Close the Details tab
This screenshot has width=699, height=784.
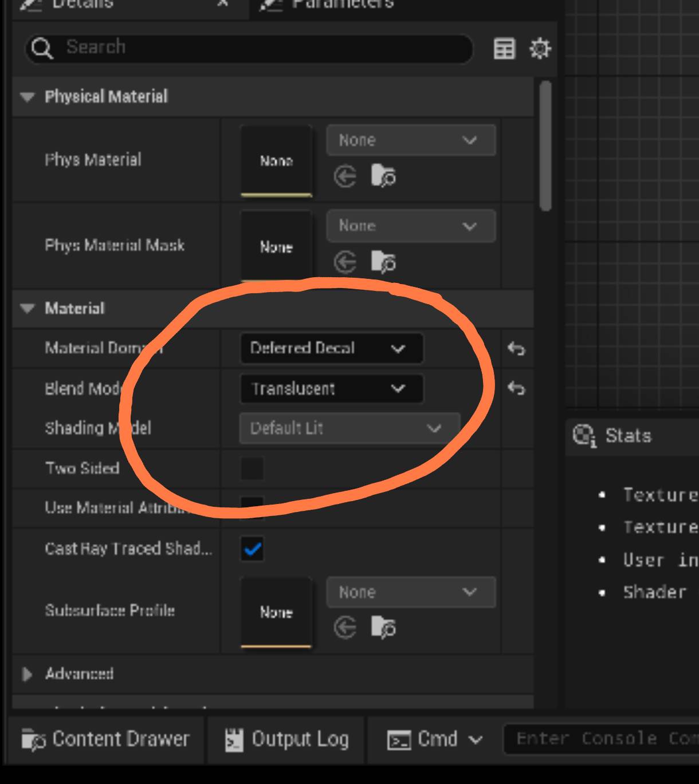tap(223, 3)
